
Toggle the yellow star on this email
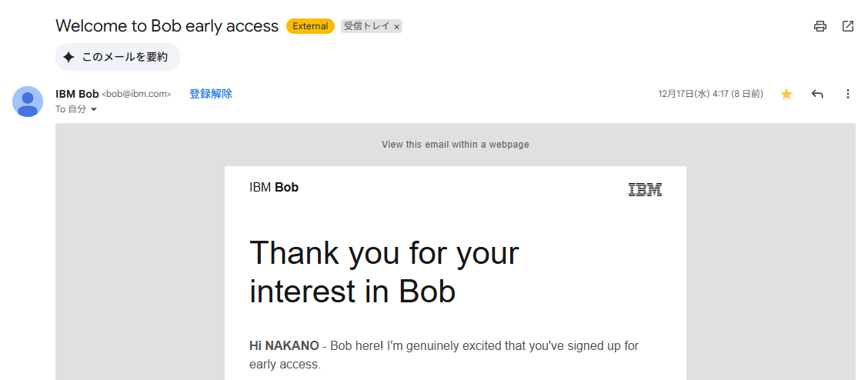click(786, 94)
